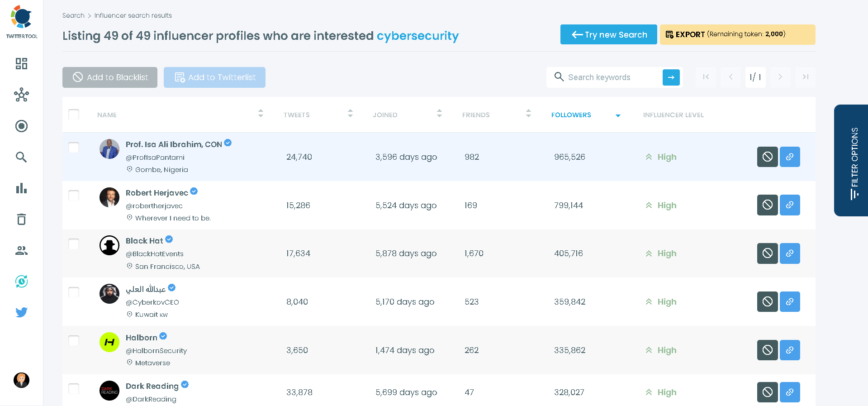Image resolution: width=868 pixels, height=406 pixels.
Task: Select Prof. Isa Ali Ibrahim row checkbox
Action: click(74, 148)
